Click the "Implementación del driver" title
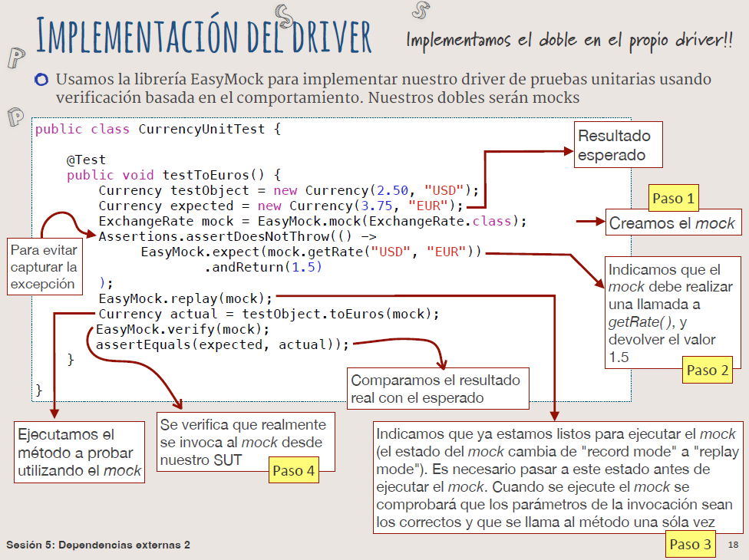 (204, 35)
